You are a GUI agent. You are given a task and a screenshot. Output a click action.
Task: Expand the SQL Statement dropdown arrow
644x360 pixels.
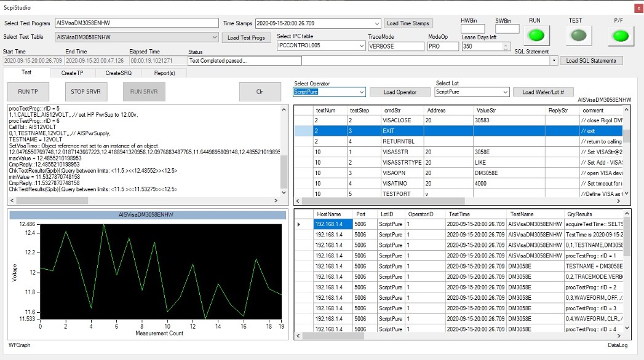pos(554,61)
